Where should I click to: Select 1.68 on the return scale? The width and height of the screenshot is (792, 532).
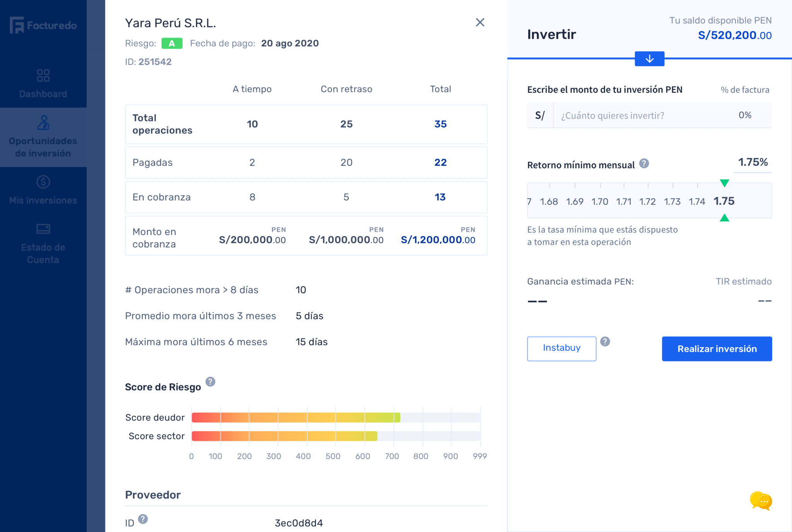pyautogui.click(x=549, y=201)
